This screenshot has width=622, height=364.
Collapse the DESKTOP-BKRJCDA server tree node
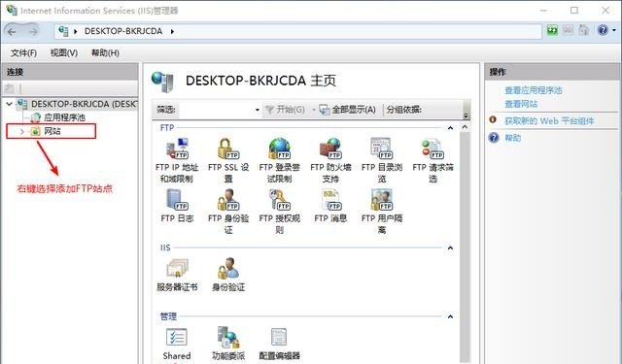point(9,104)
